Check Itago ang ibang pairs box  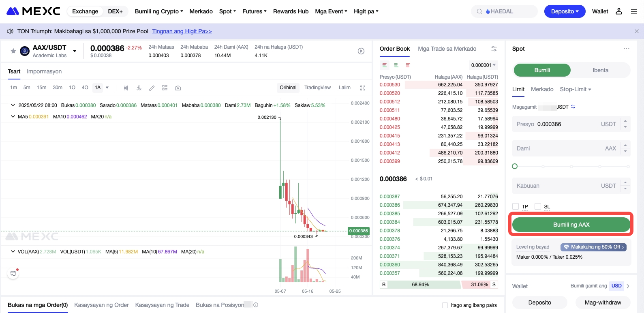click(x=445, y=305)
